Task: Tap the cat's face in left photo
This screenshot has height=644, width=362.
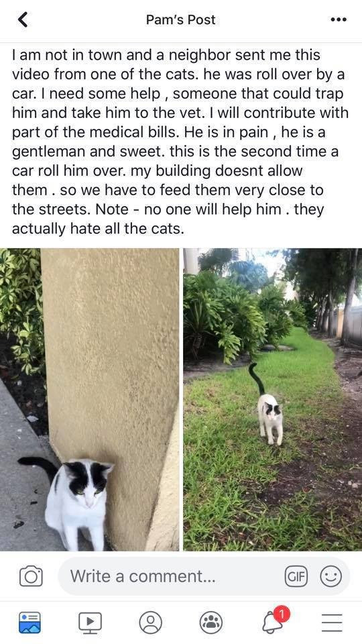Action: pyautogui.click(x=88, y=484)
